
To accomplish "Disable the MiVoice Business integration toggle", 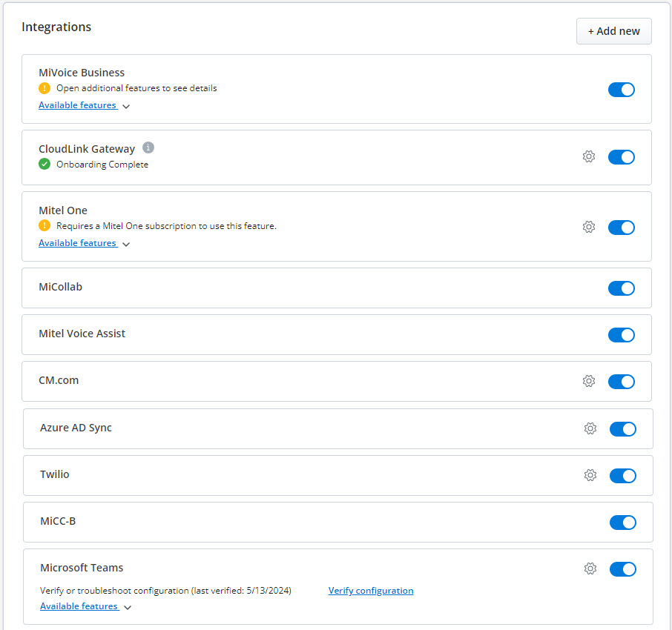I will click(622, 90).
